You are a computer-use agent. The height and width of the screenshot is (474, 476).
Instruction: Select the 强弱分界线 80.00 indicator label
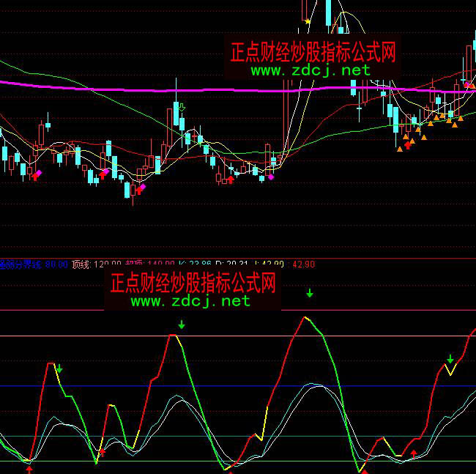(x=34, y=264)
